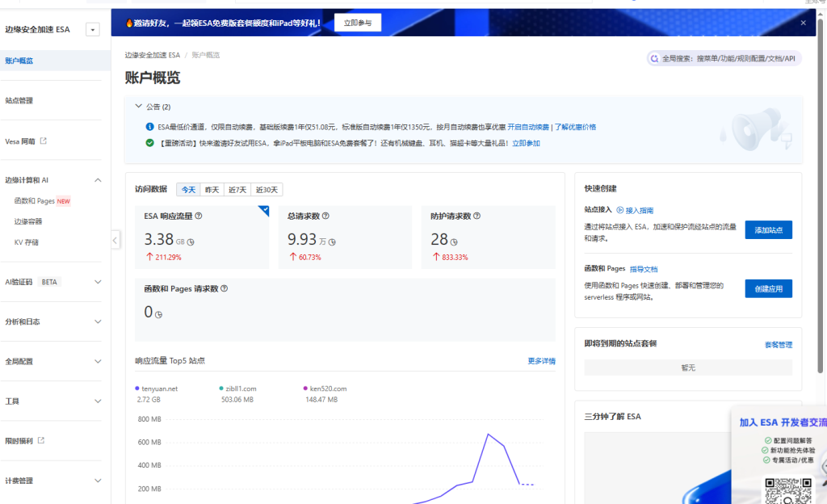Click help icon next to ESA 响应流量
The image size is (827, 504).
point(199,216)
